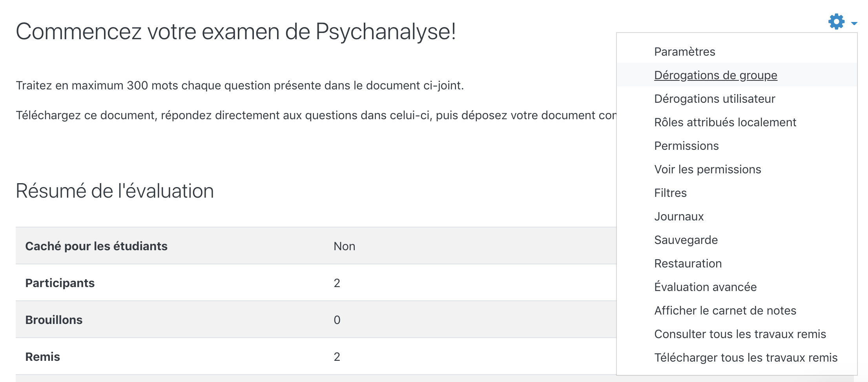Open Consulter tous les travaux remis
868x382 pixels.
(x=740, y=334)
